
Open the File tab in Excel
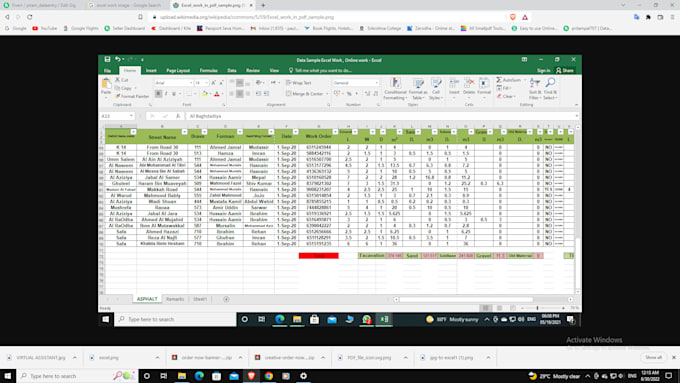(108, 70)
